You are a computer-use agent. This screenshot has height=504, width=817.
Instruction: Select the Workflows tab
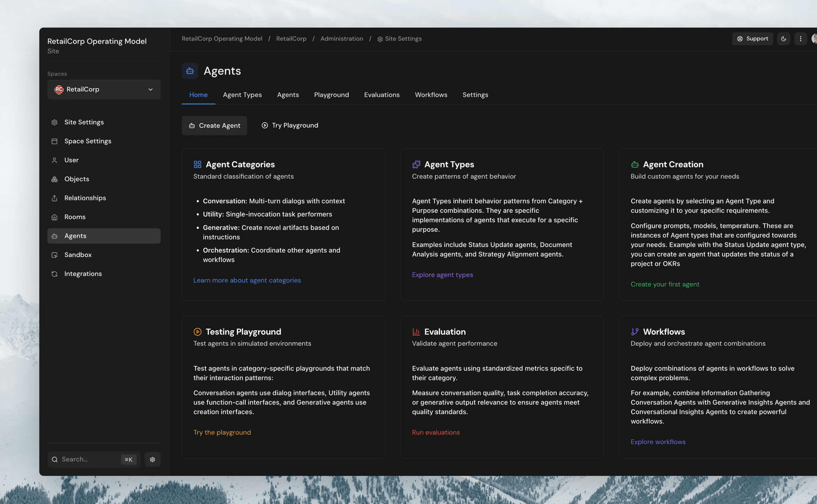pos(431,95)
